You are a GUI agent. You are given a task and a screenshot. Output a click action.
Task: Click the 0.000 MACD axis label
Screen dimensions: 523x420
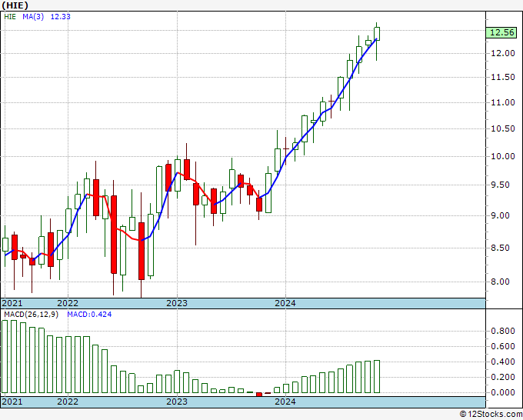[x=503, y=392]
